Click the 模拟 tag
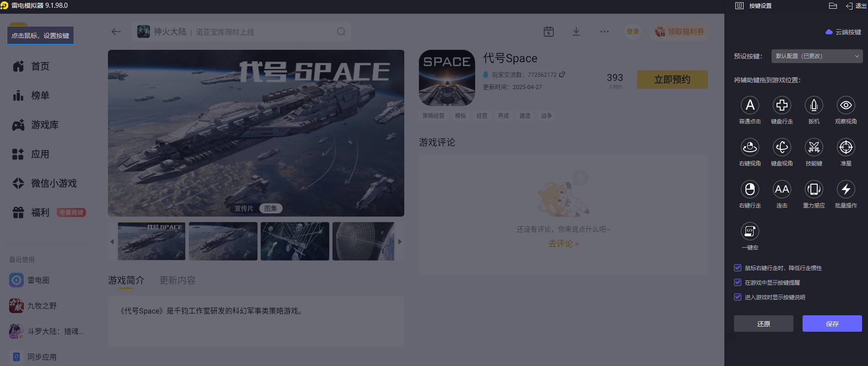Viewport: 868px width, 366px height. [461, 116]
